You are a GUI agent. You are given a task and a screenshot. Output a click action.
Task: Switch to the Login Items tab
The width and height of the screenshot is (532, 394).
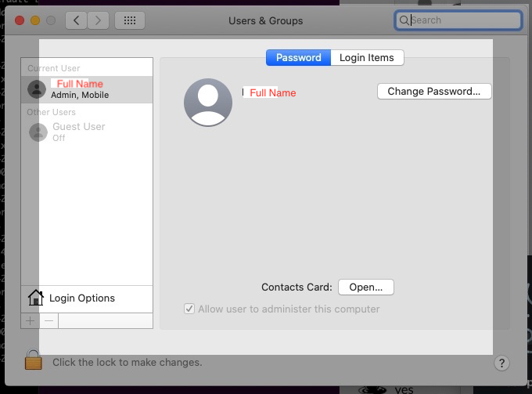pos(367,57)
